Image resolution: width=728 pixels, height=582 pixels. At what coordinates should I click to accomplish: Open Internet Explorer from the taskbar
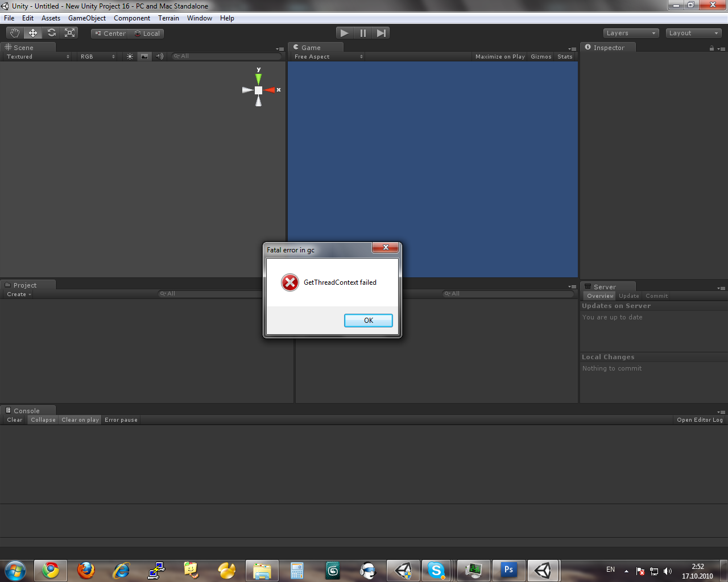(x=121, y=570)
